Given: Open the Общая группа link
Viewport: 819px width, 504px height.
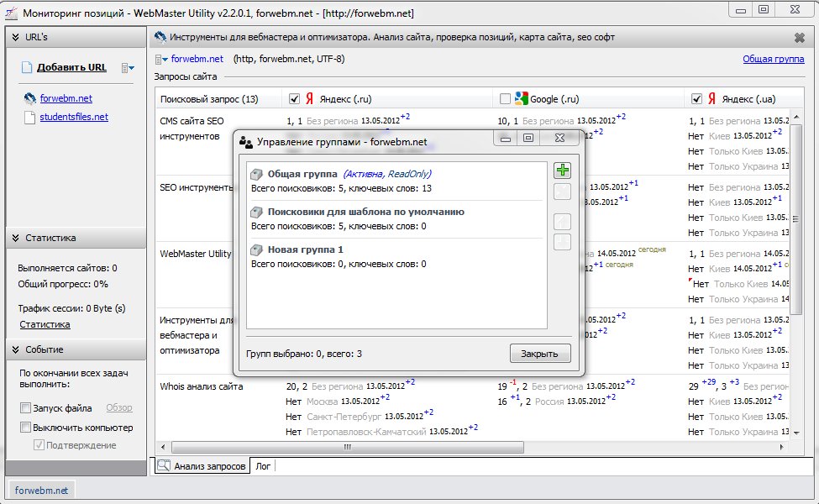Looking at the screenshot, I should click(773, 59).
